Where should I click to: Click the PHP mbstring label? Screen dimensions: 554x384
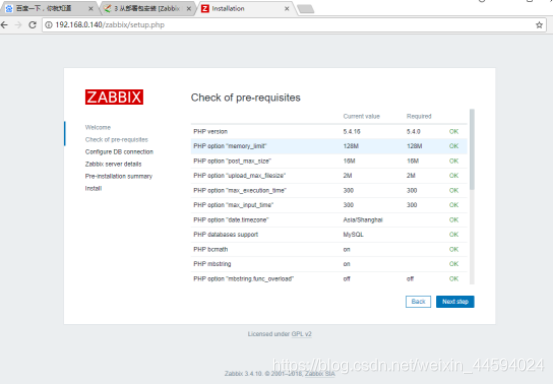click(x=212, y=264)
